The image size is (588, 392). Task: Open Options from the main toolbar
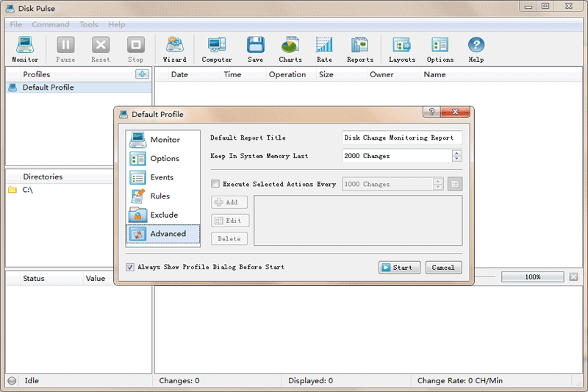click(440, 49)
